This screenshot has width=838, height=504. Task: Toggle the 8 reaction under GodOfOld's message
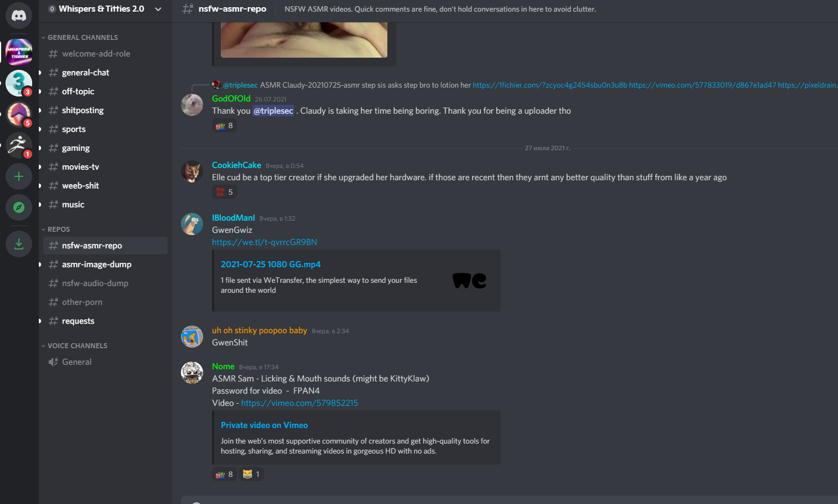pos(225,126)
